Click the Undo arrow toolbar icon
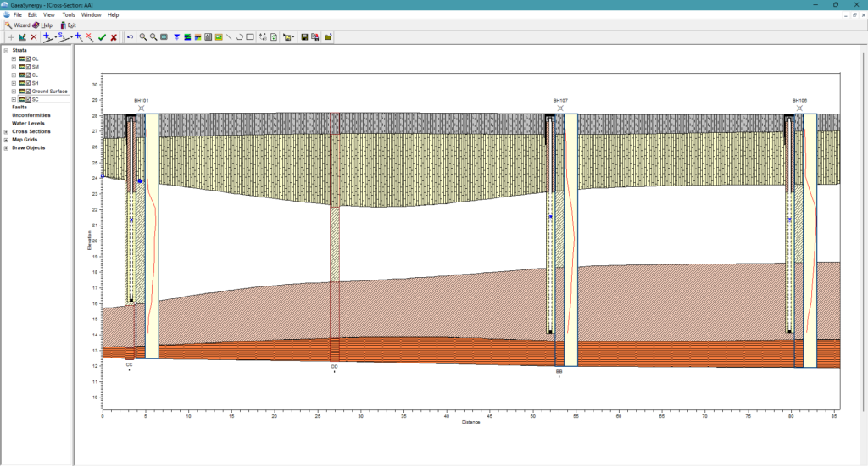 (130, 37)
